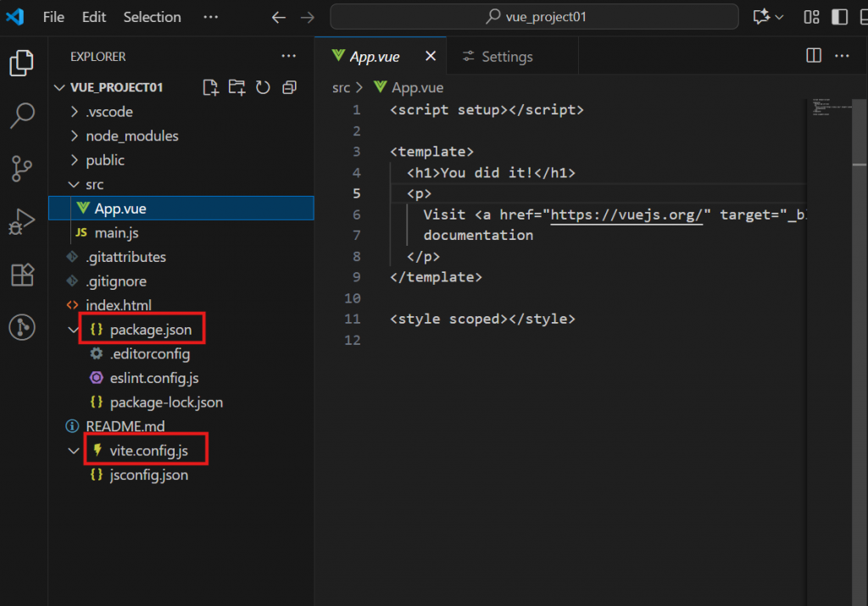
Task: Collapse the VUE_PROJECT01 root folder
Action: click(x=59, y=87)
